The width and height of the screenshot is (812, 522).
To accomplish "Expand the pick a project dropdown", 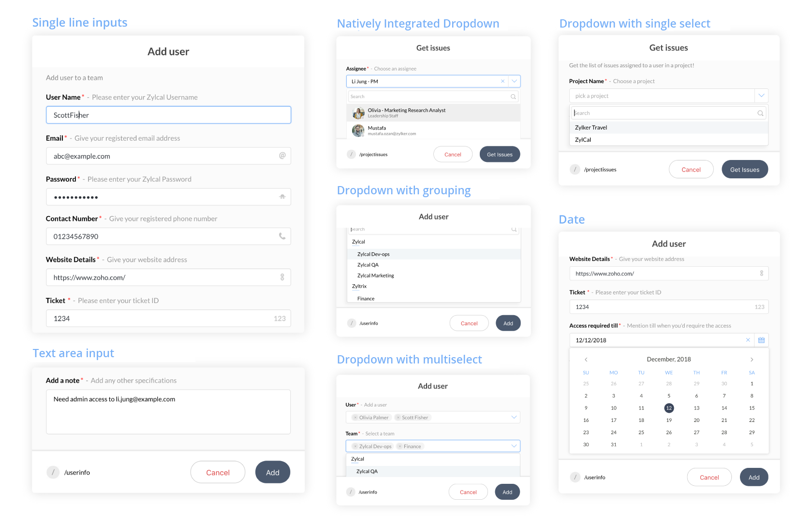I will [x=762, y=95].
